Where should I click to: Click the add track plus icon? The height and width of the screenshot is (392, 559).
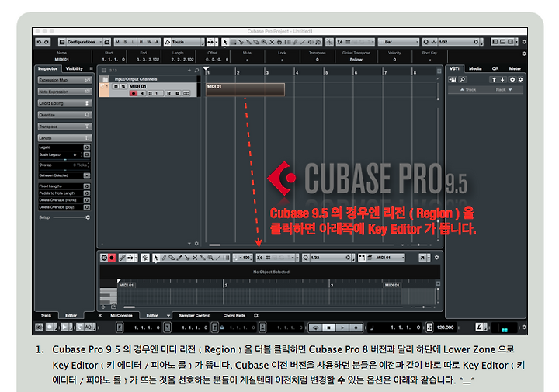[x=189, y=71]
